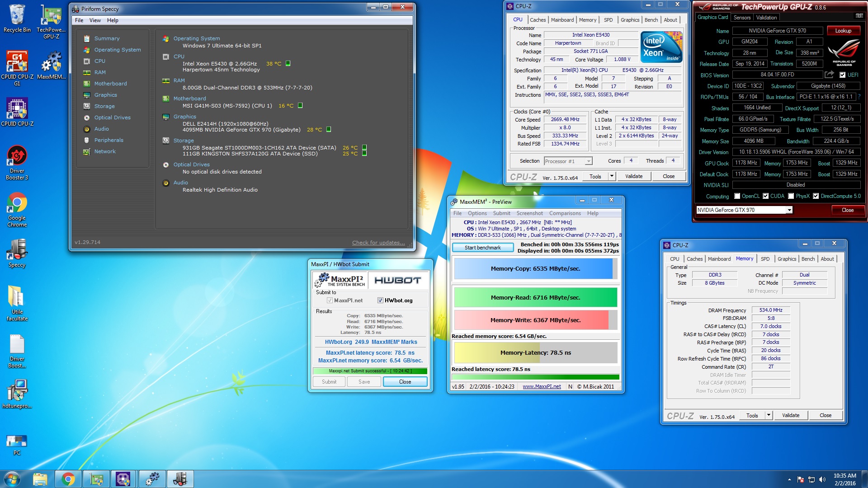Click Lookup button in GPU-Z

click(x=843, y=31)
